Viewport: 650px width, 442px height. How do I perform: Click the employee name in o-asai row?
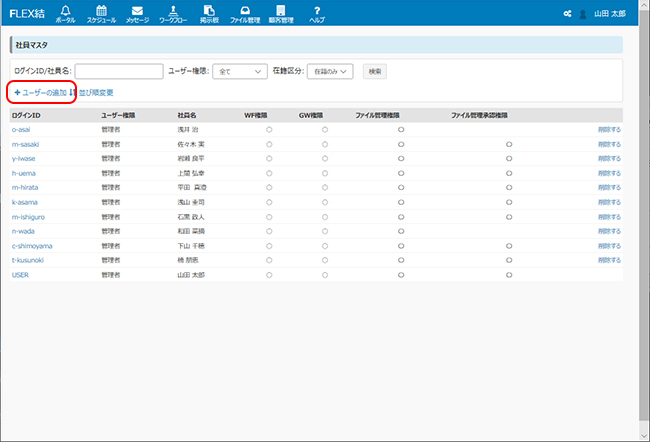188,129
